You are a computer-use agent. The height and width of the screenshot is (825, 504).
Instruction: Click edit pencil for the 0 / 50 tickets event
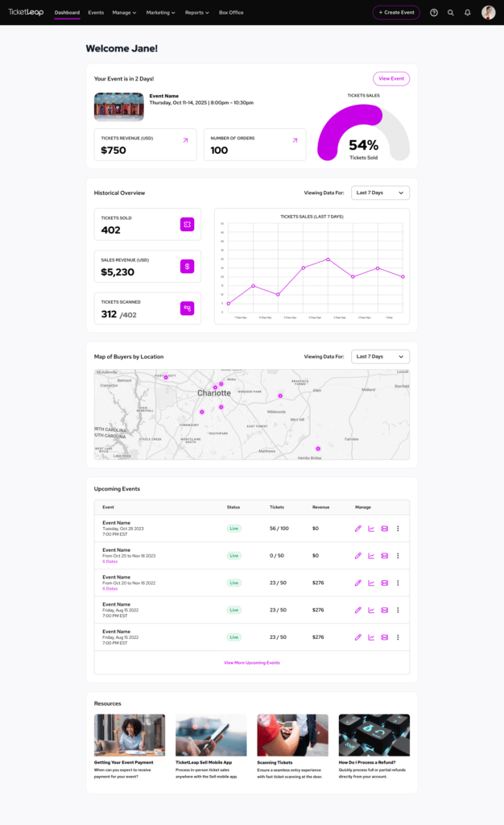coord(358,556)
